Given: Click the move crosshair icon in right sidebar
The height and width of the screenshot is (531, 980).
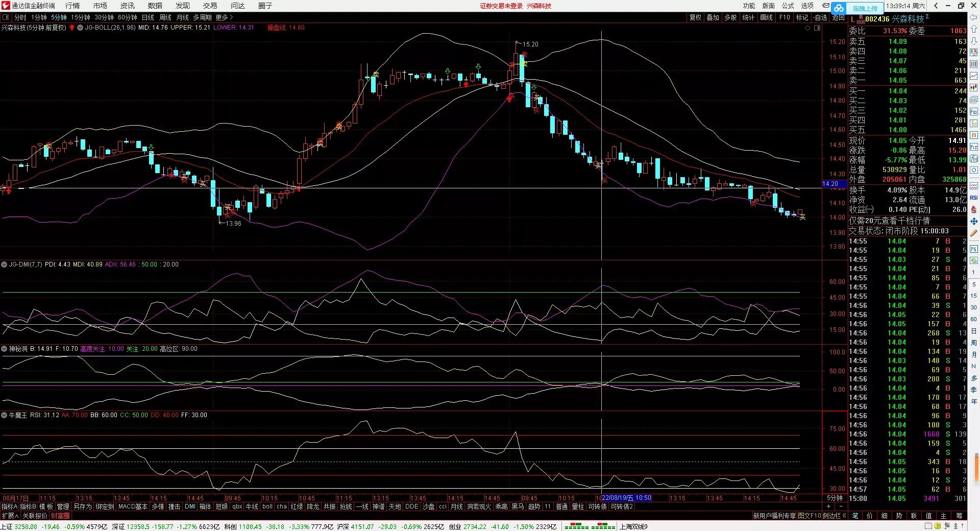Looking at the screenshot, I should (x=974, y=222).
